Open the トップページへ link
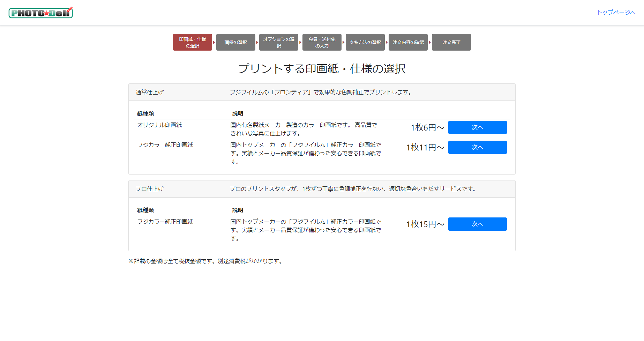Image resolution: width=644 pixels, height=341 pixels. [x=616, y=13]
